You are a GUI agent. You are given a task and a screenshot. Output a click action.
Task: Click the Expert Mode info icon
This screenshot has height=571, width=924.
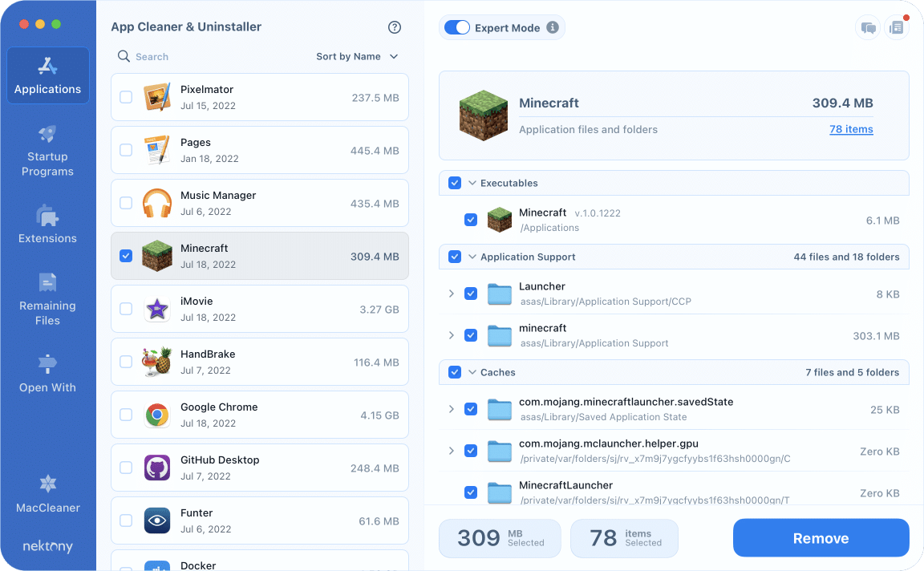pyautogui.click(x=552, y=27)
